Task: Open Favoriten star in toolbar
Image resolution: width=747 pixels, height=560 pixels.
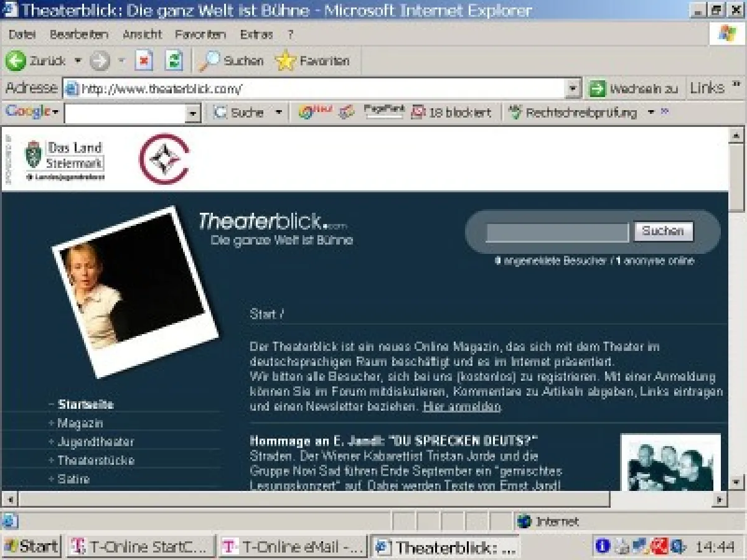Action: [x=286, y=61]
